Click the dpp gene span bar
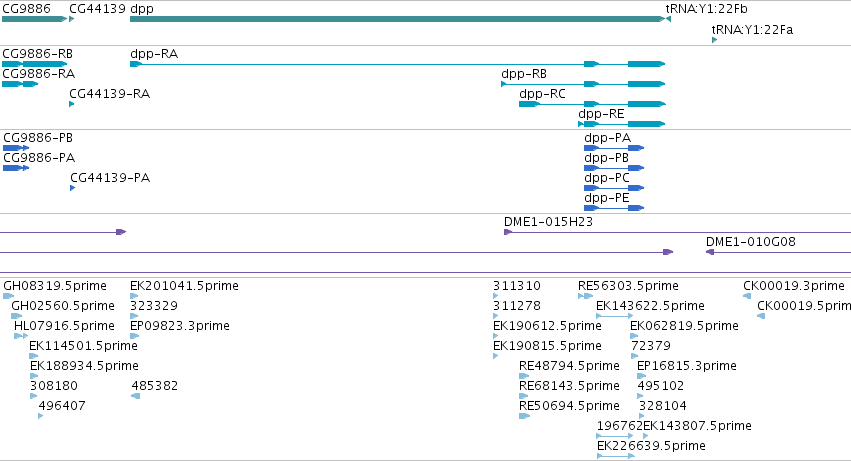This screenshot has width=851, height=461. click(397, 19)
